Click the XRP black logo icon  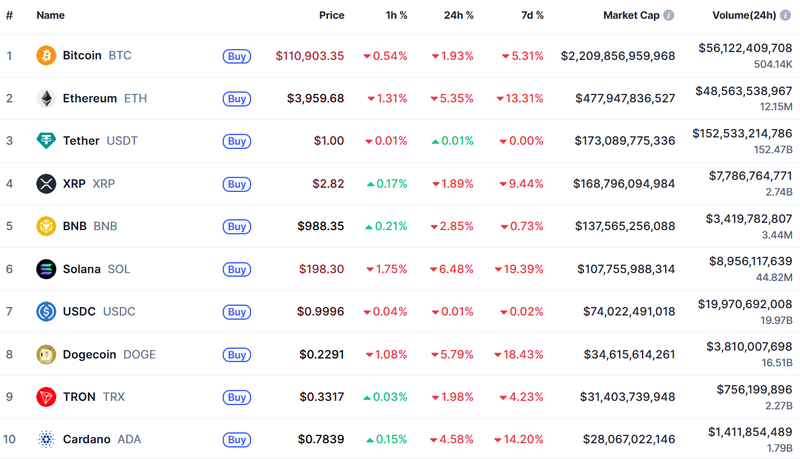(x=46, y=183)
